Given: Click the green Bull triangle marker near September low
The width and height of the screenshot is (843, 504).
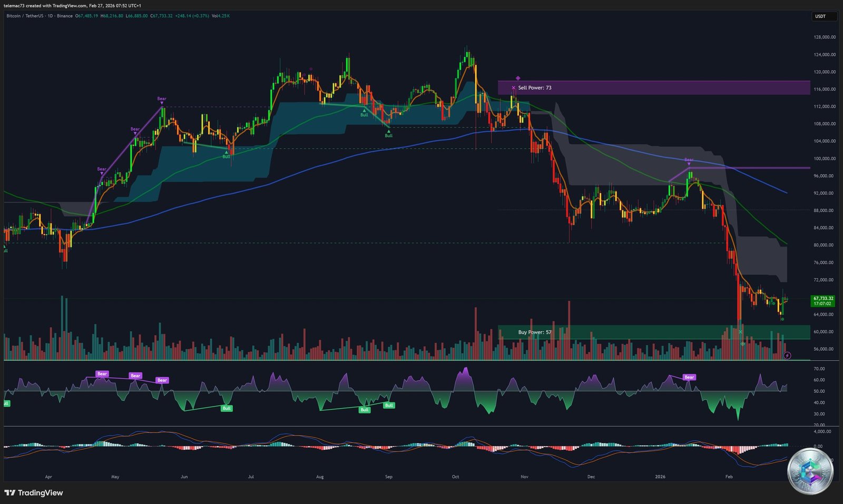Looking at the screenshot, I should (x=388, y=131).
